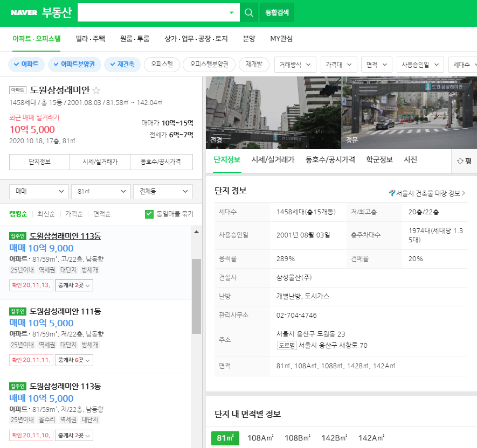Click the 도로명 address badge
Viewport: 477px width, 448px height.
(x=287, y=346)
